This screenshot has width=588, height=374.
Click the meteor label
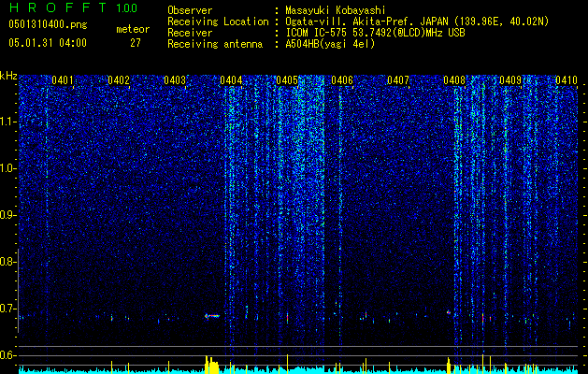click(133, 29)
